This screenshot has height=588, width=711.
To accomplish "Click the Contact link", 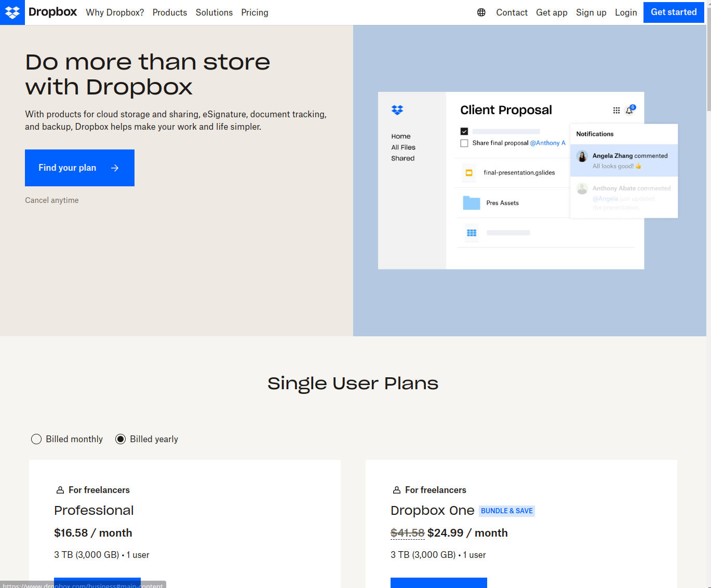I will 512,12.
